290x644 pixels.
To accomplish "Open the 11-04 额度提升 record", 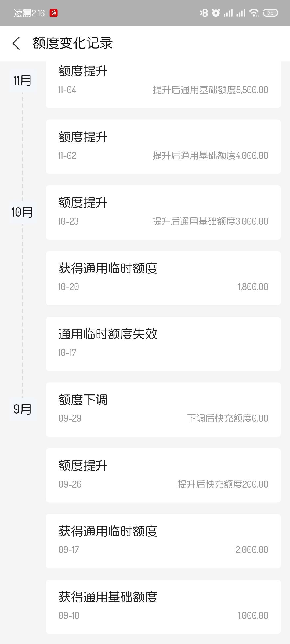I will point(163,85).
